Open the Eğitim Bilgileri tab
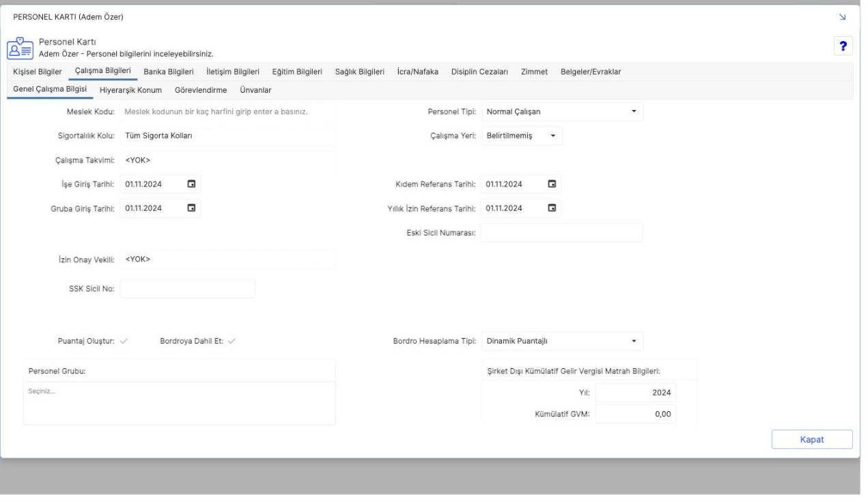Screen dimensions: 868x502 tap(297, 72)
